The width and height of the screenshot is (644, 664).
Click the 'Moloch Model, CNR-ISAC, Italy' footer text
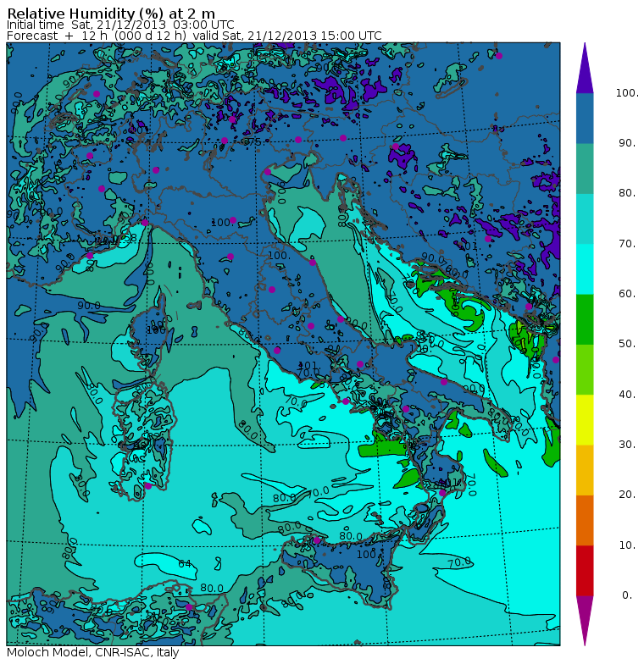pyautogui.click(x=93, y=652)
